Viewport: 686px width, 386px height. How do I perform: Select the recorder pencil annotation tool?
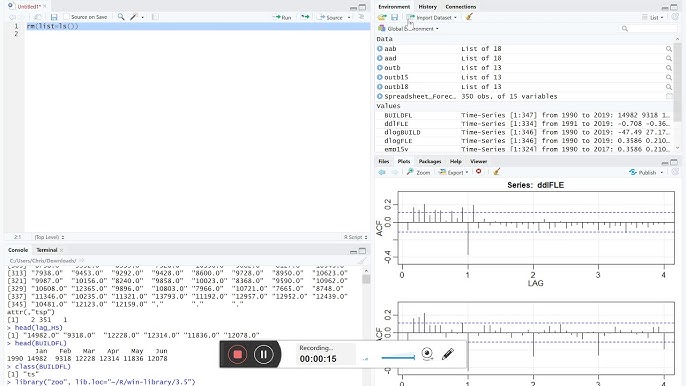point(448,354)
